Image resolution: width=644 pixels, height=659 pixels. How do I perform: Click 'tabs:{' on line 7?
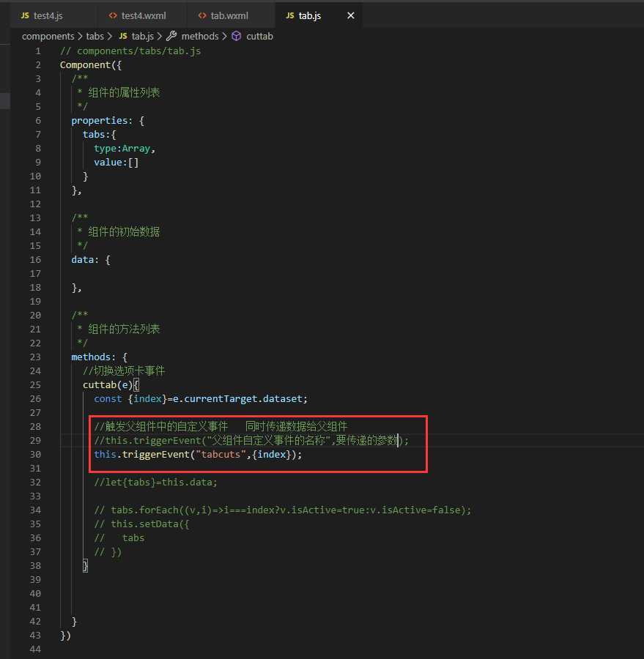pos(99,135)
